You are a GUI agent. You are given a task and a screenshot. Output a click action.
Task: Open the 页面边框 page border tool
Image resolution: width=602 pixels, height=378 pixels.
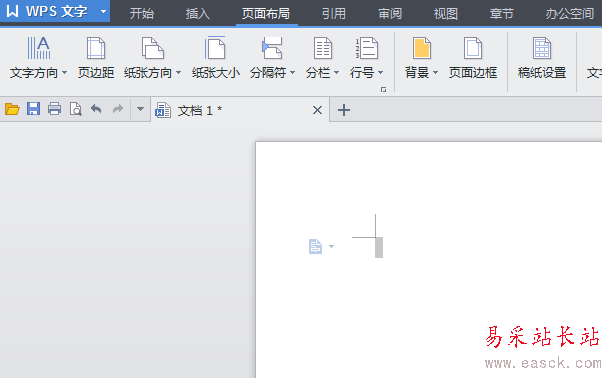pos(473,58)
